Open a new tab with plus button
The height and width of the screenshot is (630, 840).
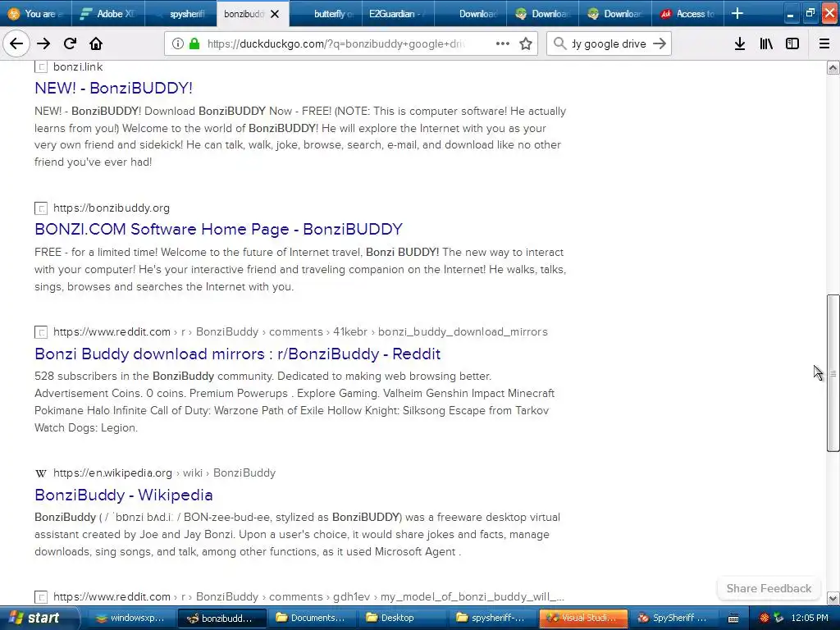pos(737,13)
